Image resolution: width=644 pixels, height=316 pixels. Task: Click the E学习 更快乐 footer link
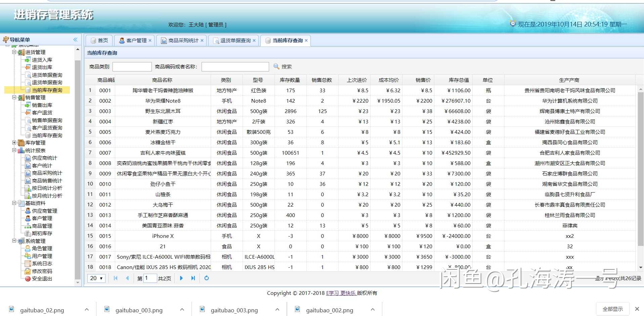[x=341, y=293]
